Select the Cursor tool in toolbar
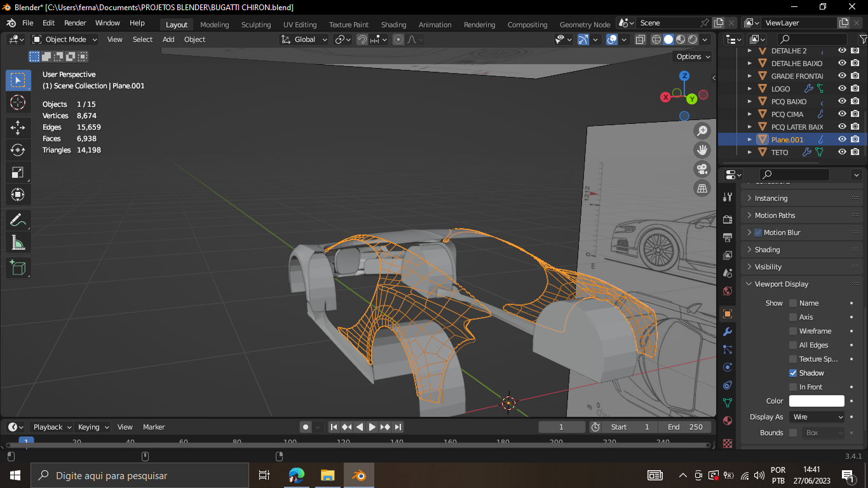The width and height of the screenshot is (868, 488). (18, 102)
